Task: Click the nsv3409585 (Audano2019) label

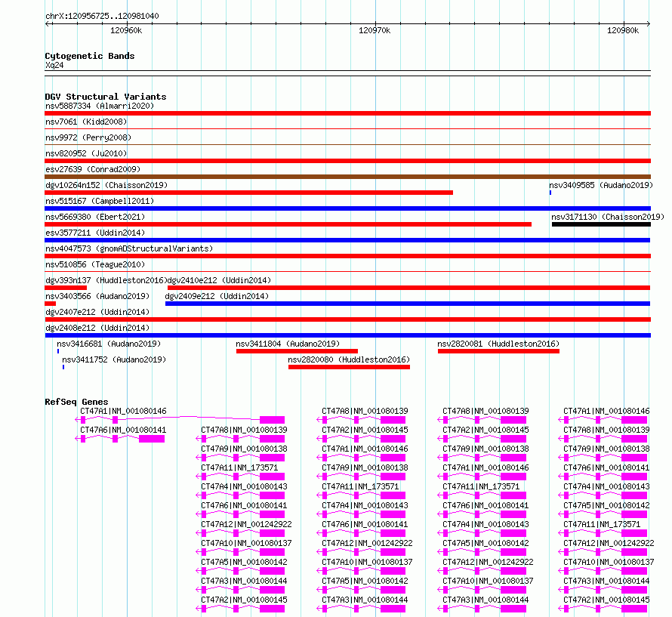Action: (601, 185)
